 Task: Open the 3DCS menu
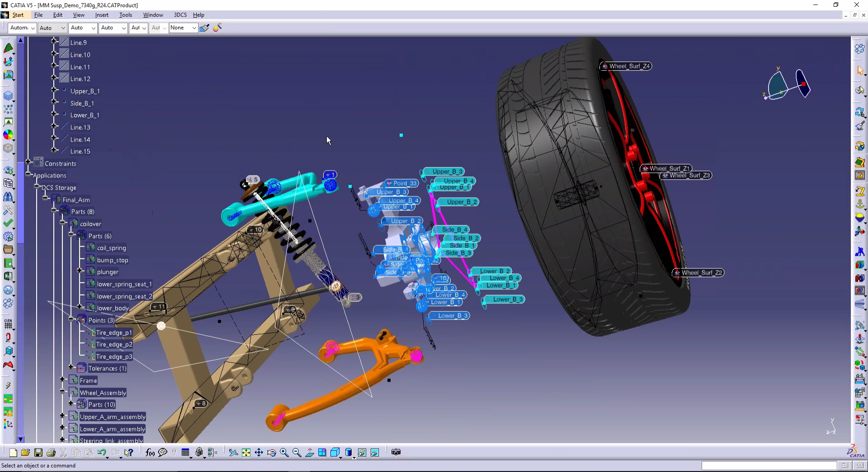[180, 14]
